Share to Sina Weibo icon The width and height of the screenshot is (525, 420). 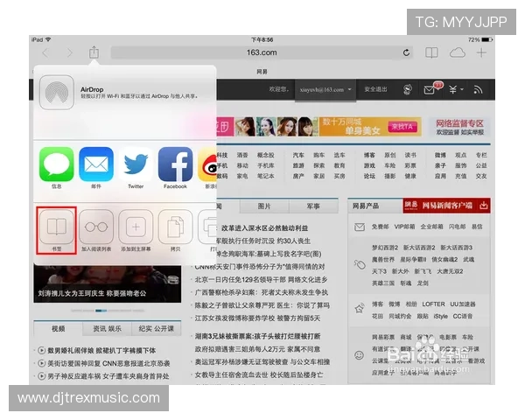click(207, 164)
